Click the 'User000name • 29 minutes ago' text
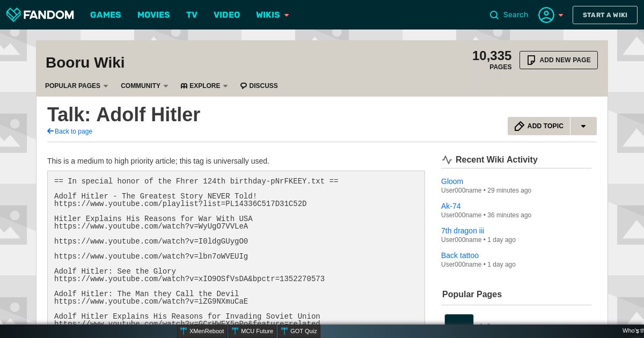Viewport: 644px width, 338px height. (x=486, y=190)
